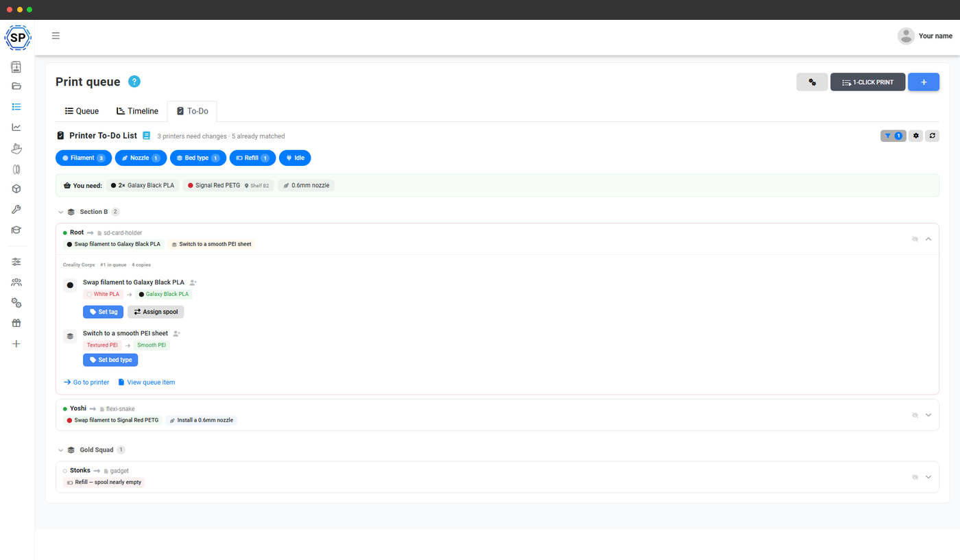The image size is (960, 560).
Task: Open user avatar profile
Action: click(x=906, y=36)
